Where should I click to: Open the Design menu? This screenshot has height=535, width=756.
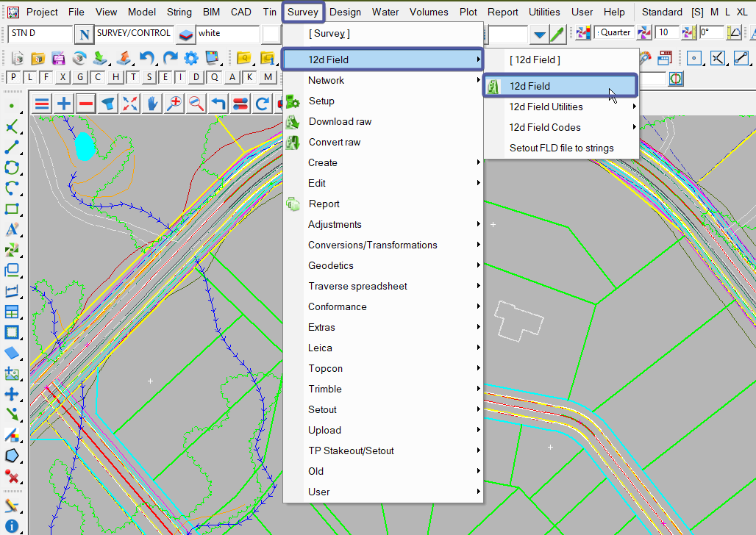pyautogui.click(x=345, y=12)
